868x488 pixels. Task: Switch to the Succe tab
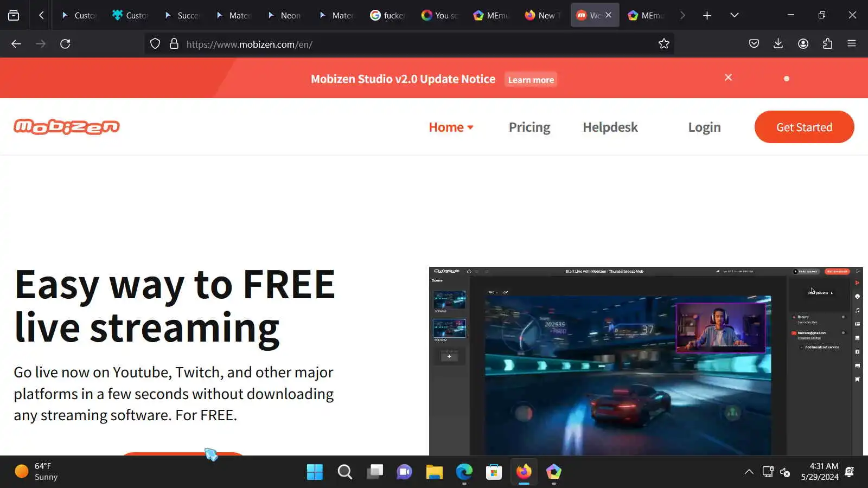tap(182, 15)
